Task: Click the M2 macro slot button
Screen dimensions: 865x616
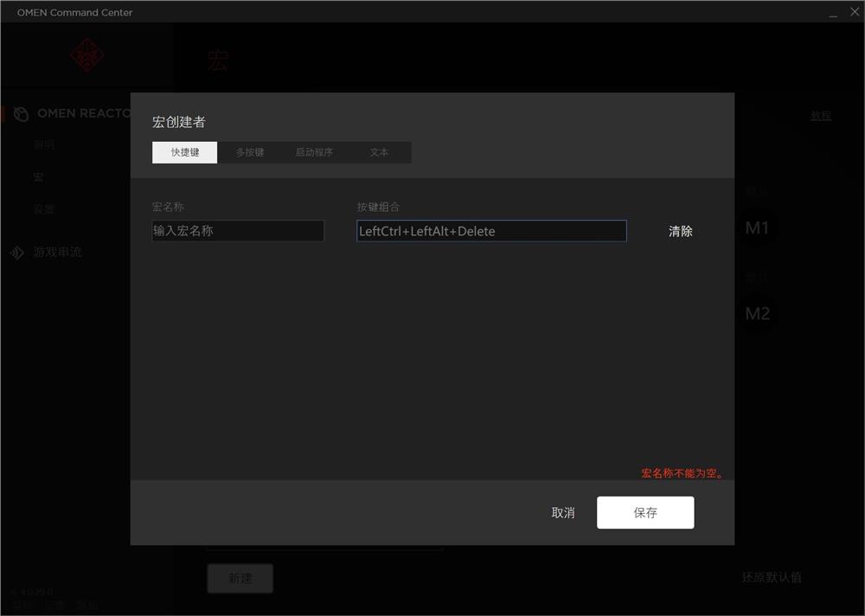Action: click(757, 313)
